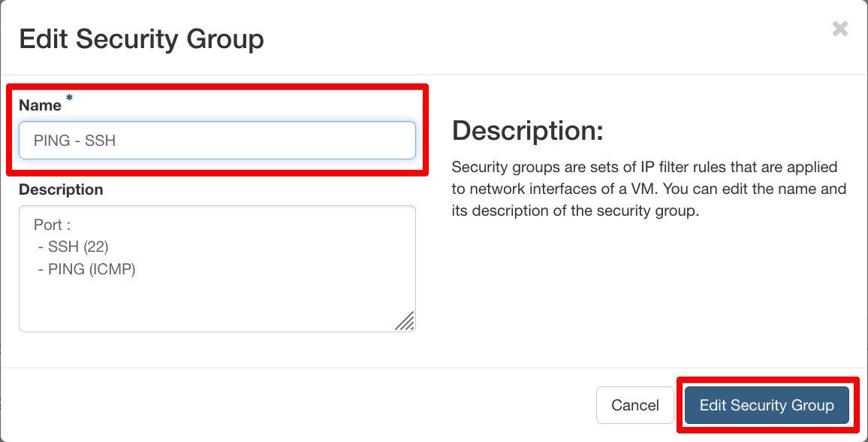
Task: Click the '- PING (ICMP)' line
Action: tap(86, 268)
